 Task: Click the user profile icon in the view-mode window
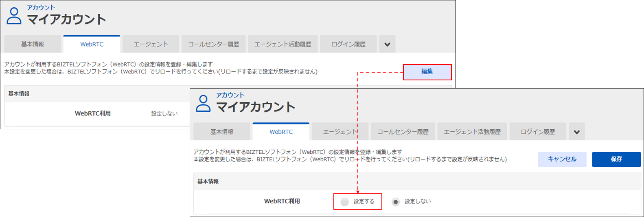pos(14,16)
